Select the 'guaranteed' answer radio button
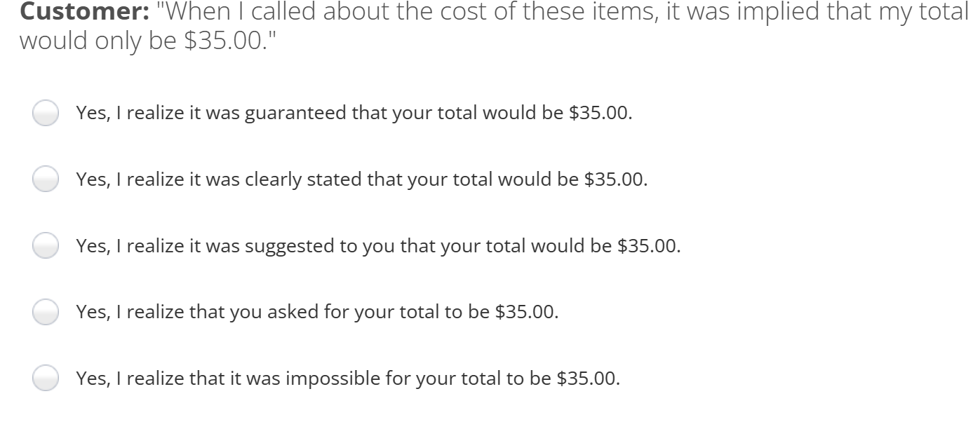This screenshot has height=443, width=980. coord(46,114)
